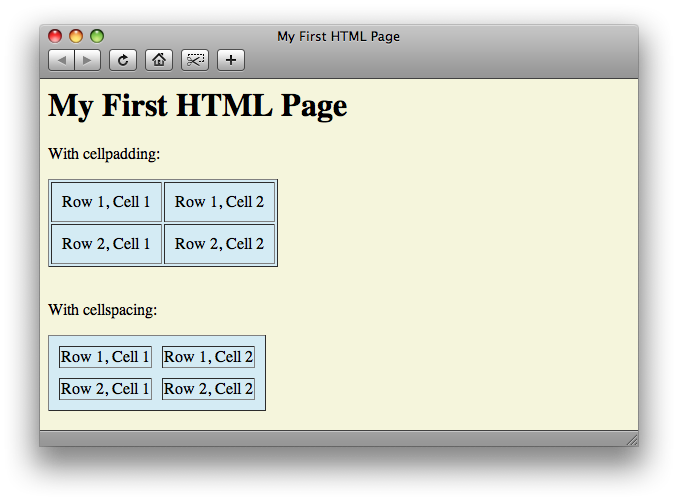Click the window title 'My First HTML Page'

tap(338, 36)
